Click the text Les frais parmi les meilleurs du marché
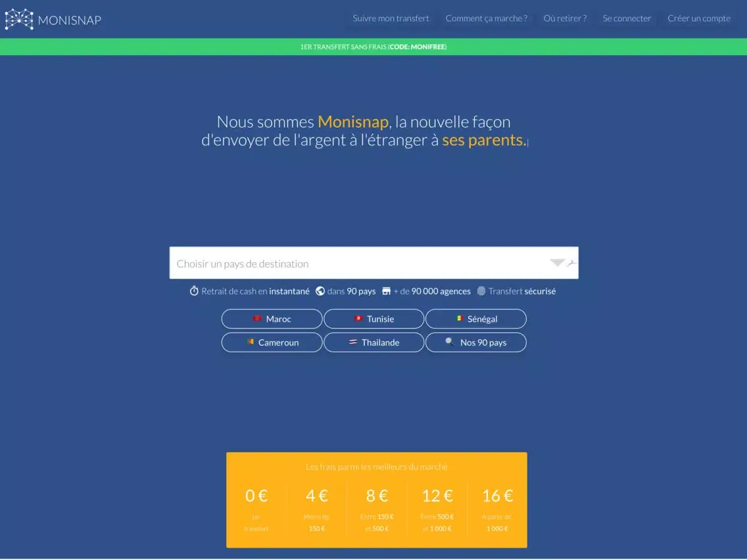Viewport: 747px width, 560px height. [x=376, y=467]
